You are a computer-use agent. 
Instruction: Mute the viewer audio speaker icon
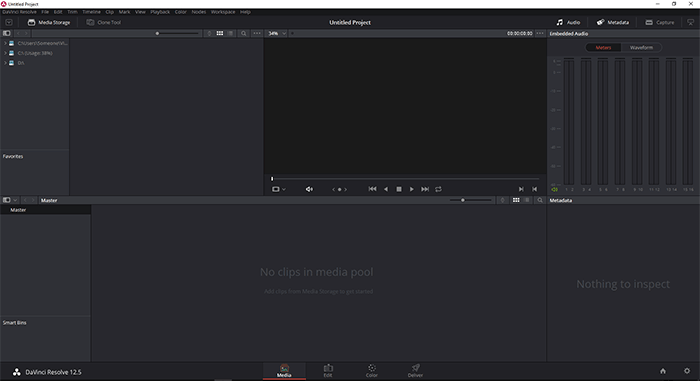[309, 189]
